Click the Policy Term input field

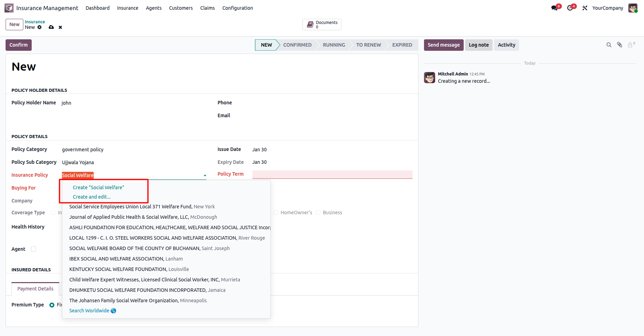point(332,174)
